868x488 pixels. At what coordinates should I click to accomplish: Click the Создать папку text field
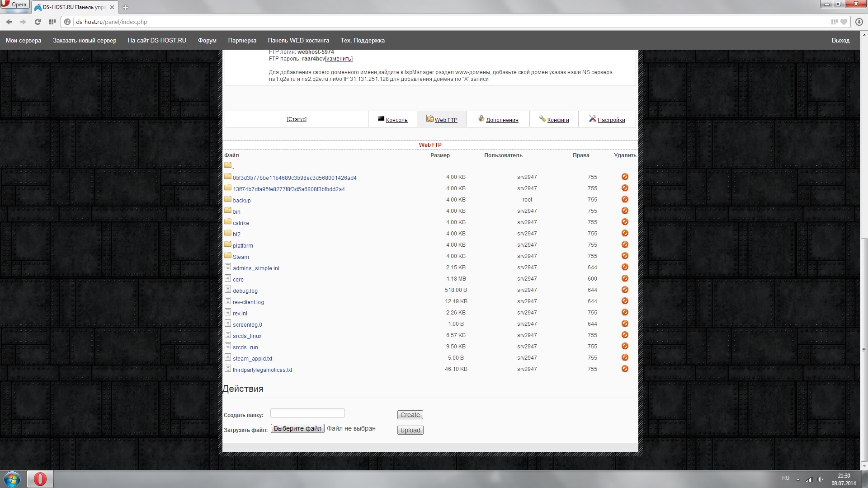tap(307, 413)
